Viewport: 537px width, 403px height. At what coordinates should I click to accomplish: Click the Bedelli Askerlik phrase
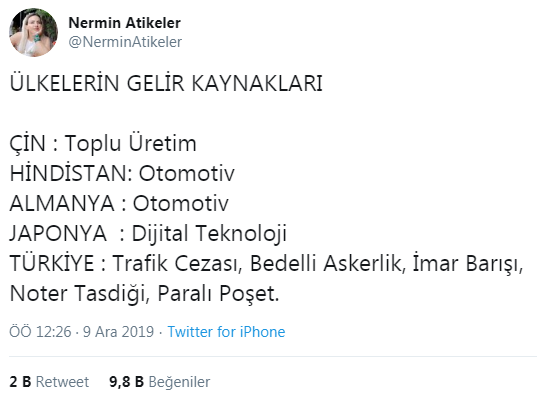pos(325,263)
